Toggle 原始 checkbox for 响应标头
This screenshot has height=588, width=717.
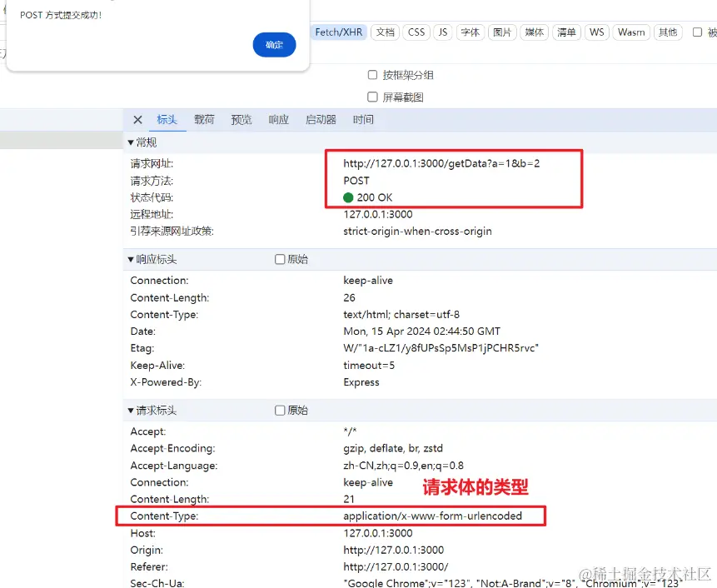pos(280,259)
